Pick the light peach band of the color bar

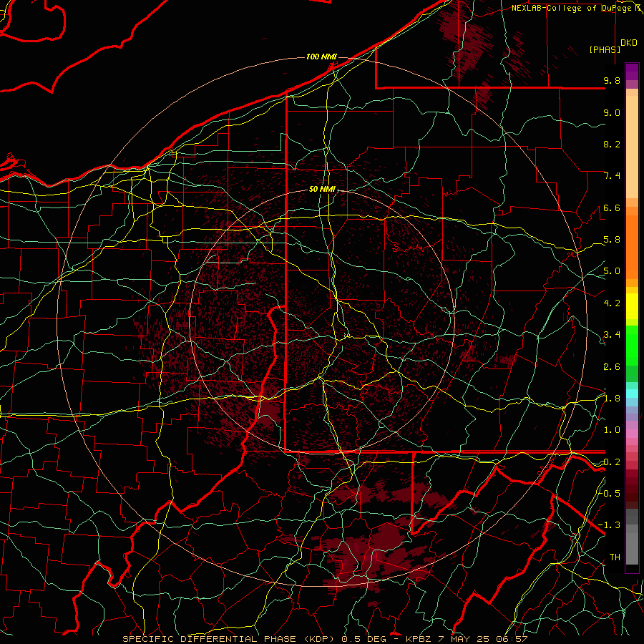[632, 147]
